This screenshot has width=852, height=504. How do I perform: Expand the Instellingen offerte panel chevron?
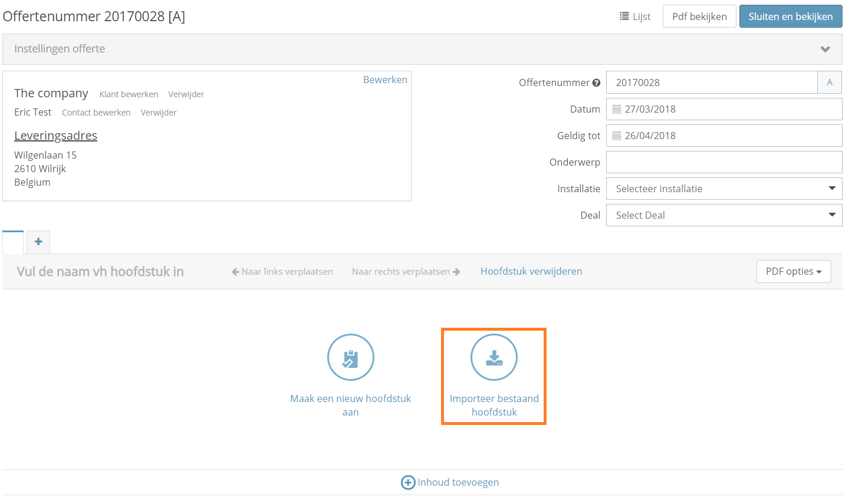[825, 49]
